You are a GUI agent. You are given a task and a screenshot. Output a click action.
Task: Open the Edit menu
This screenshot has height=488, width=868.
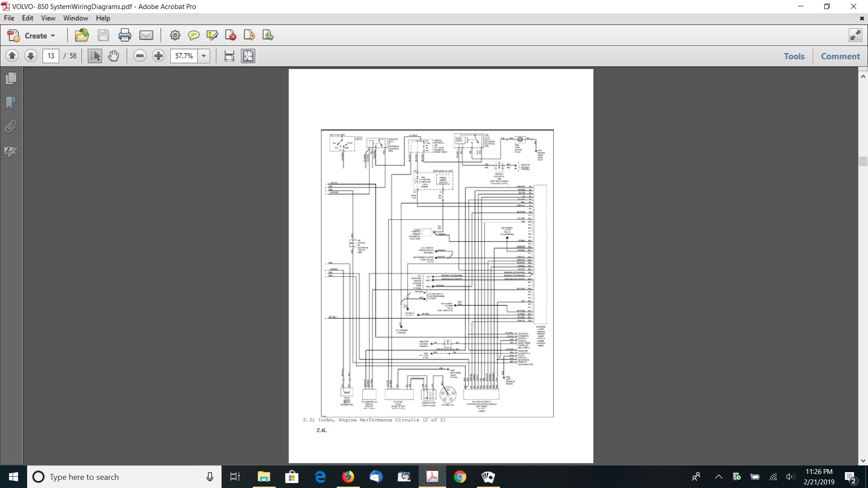(28, 18)
